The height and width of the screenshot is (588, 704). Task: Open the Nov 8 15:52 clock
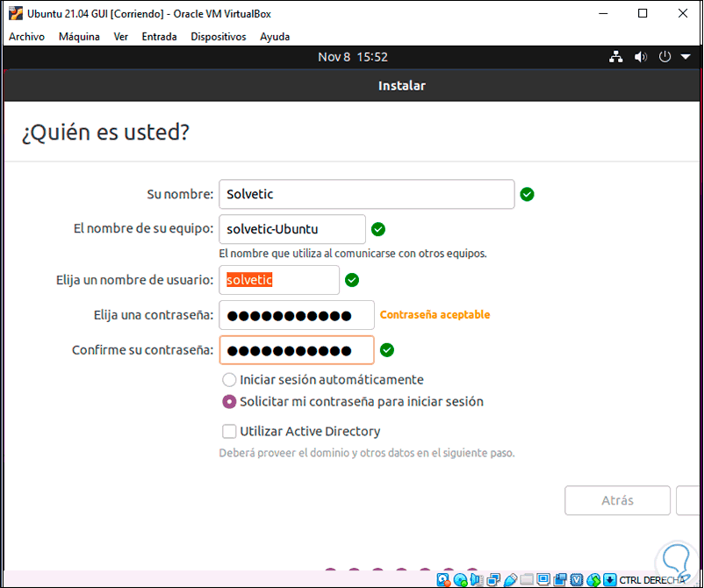(x=353, y=57)
